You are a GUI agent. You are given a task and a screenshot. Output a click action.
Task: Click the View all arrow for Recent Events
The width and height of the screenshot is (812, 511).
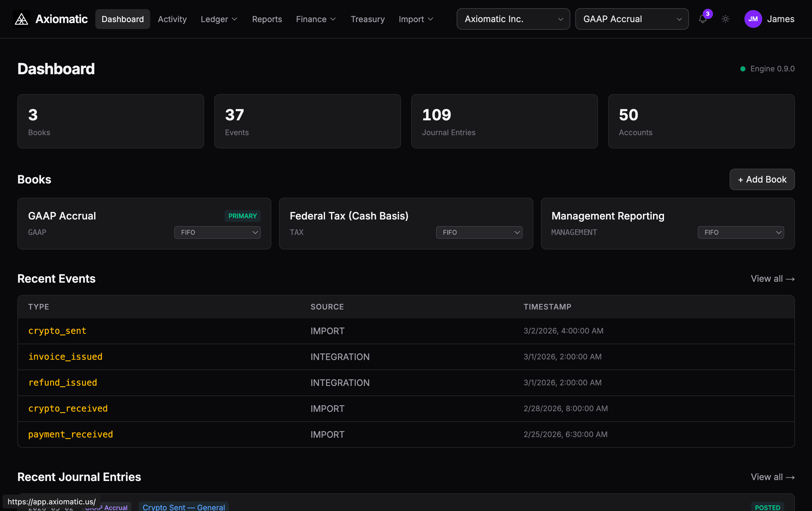point(773,279)
